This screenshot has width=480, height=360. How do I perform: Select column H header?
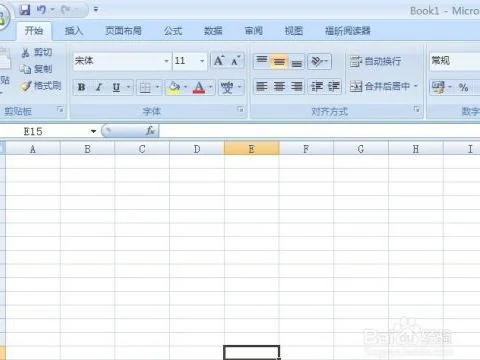(x=416, y=149)
